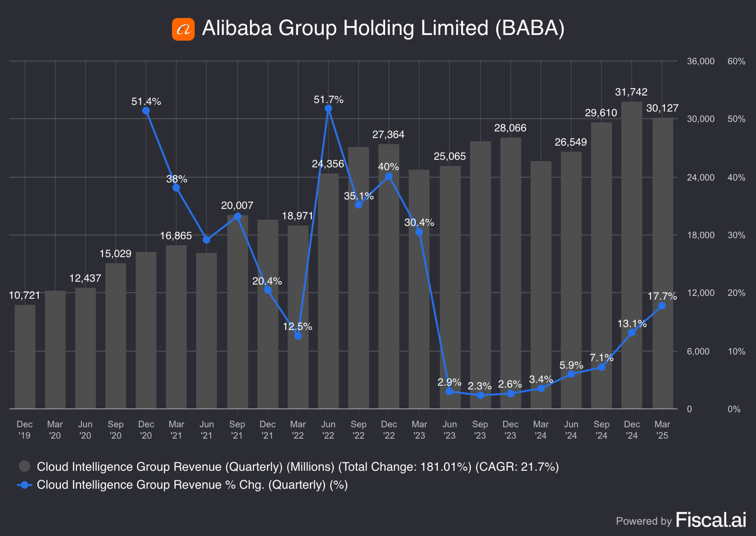Click the orange Alibaba logo icon
The height and width of the screenshot is (536, 756).
183,29
